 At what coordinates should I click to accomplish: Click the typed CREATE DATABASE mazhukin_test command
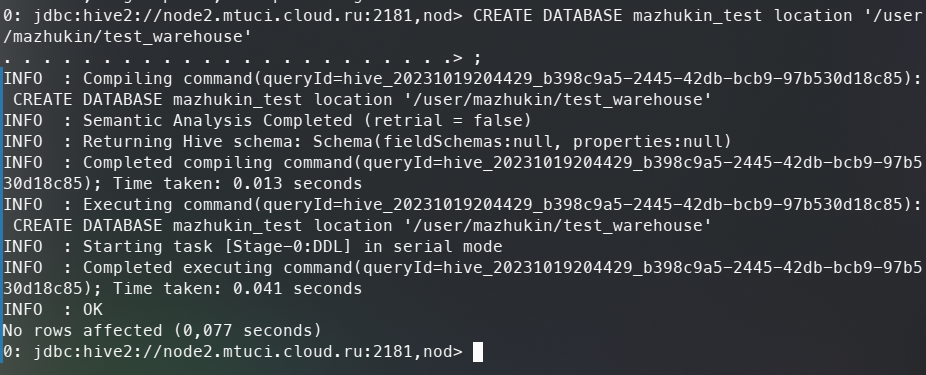pos(697,15)
